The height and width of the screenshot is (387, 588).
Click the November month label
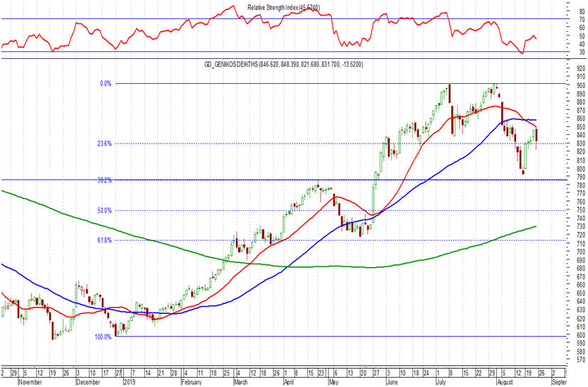(x=31, y=383)
